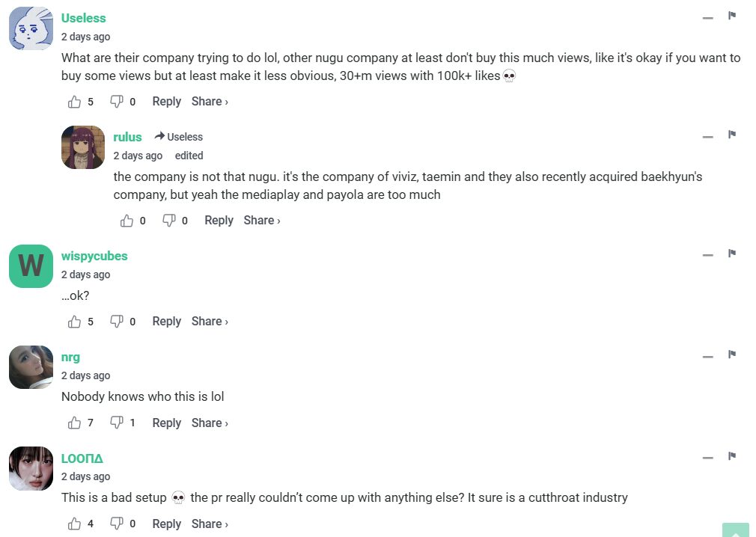The width and height of the screenshot is (756, 537).
Task: Expand Share menu on wispycubes comment
Action: tap(210, 322)
